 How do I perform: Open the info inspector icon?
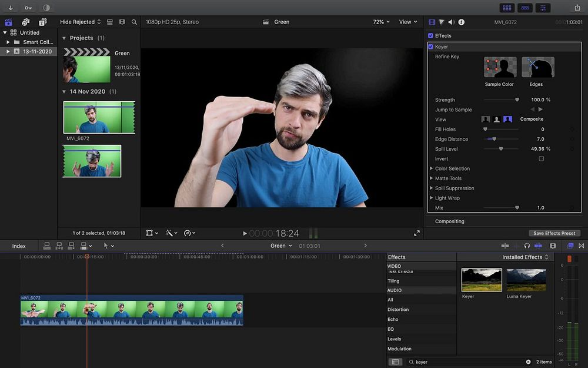461,22
